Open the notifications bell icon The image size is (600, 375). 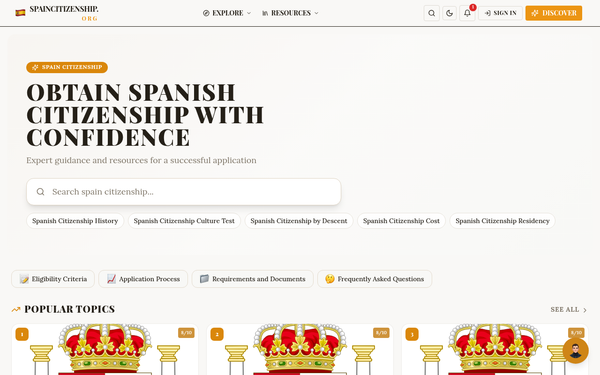(x=467, y=13)
